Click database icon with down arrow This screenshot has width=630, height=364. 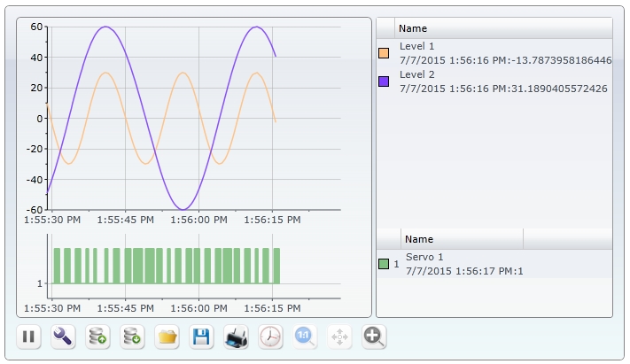pos(132,337)
